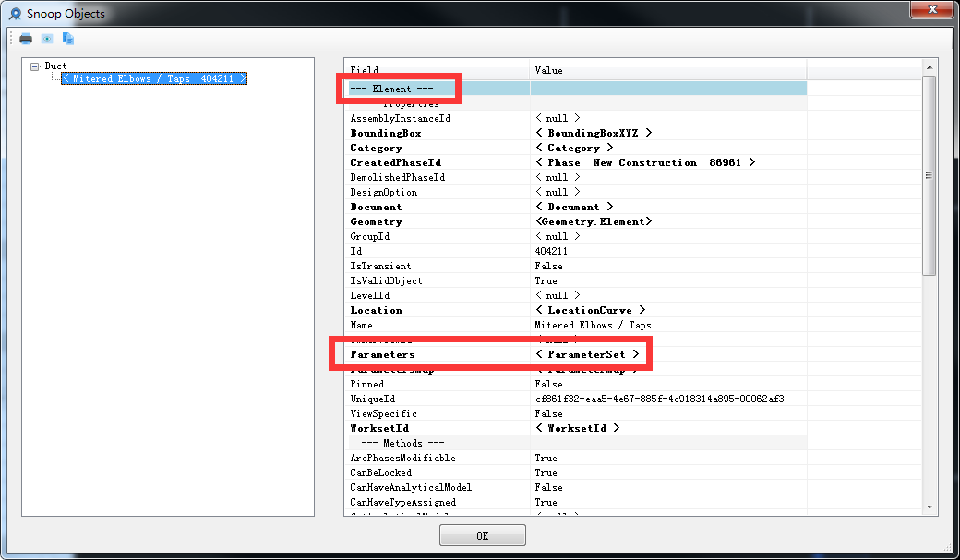Select the --- Element --- row
This screenshot has height=560, width=960.
pyautogui.click(x=575, y=89)
